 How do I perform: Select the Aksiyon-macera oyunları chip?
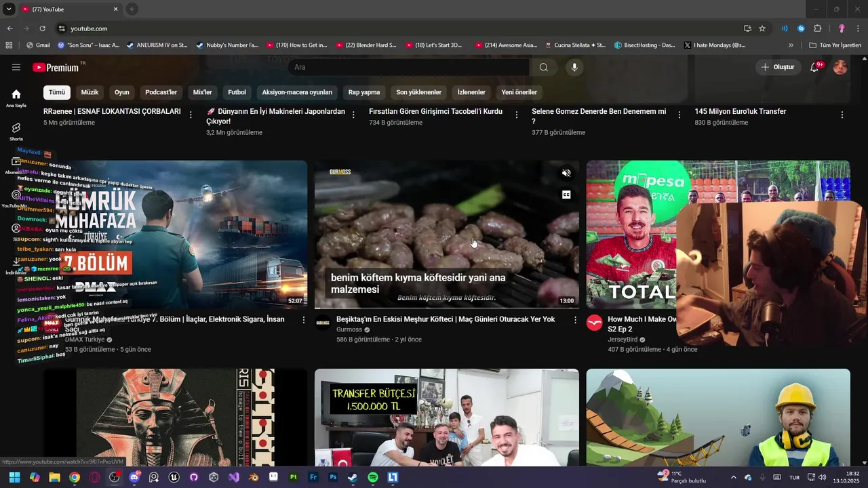coord(297,92)
